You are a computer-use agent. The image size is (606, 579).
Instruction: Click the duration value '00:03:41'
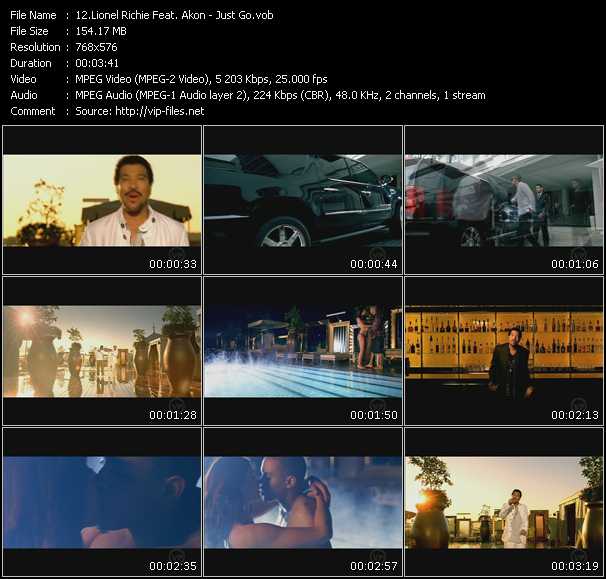(x=97, y=63)
